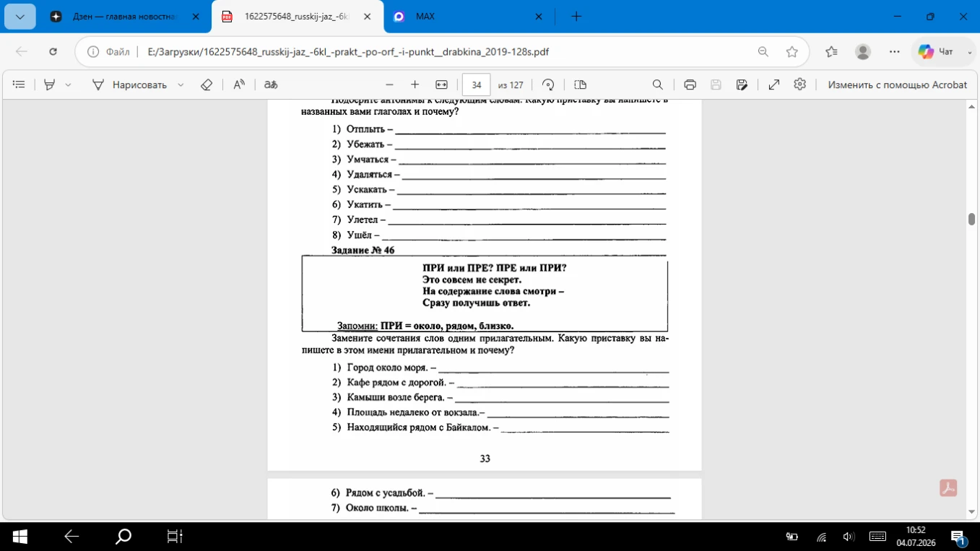The height and width of the screenshot is (551, 980).
Task: Click the text 'Рядом с усадьбой. –'
Action: pyautogui.click(x=389, y=493)
